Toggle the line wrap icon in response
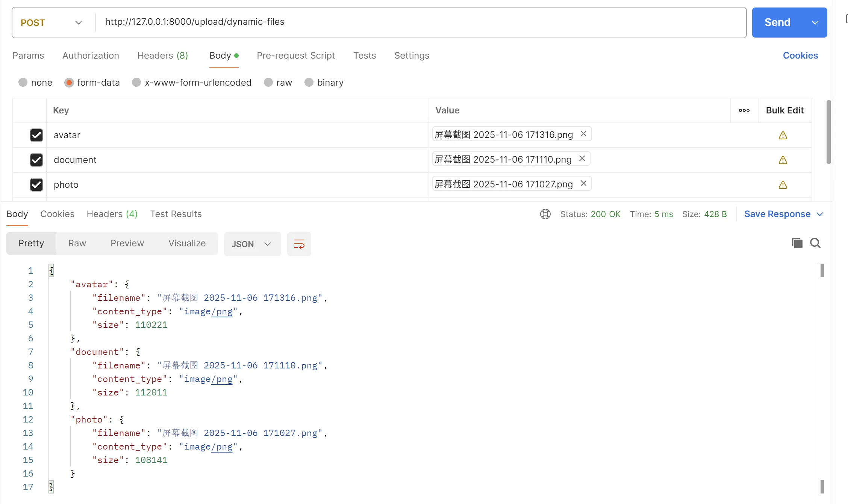 pos(299,244)
